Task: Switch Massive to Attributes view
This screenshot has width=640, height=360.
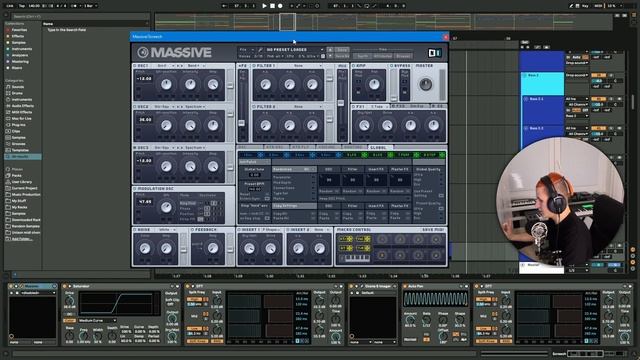Action: [382, 56]
